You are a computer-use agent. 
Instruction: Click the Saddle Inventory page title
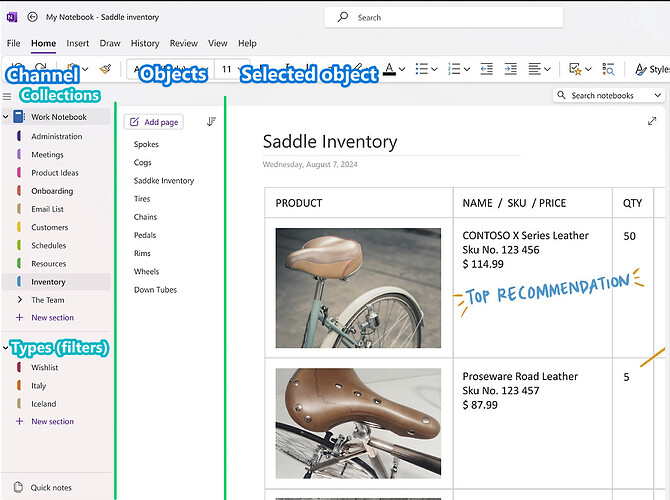click(330, 141)
